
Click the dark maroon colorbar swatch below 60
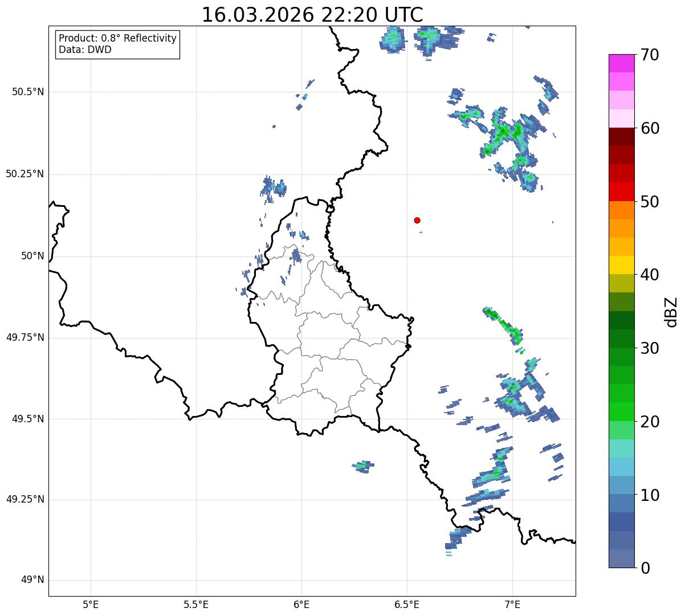click(x=621, y=137)
